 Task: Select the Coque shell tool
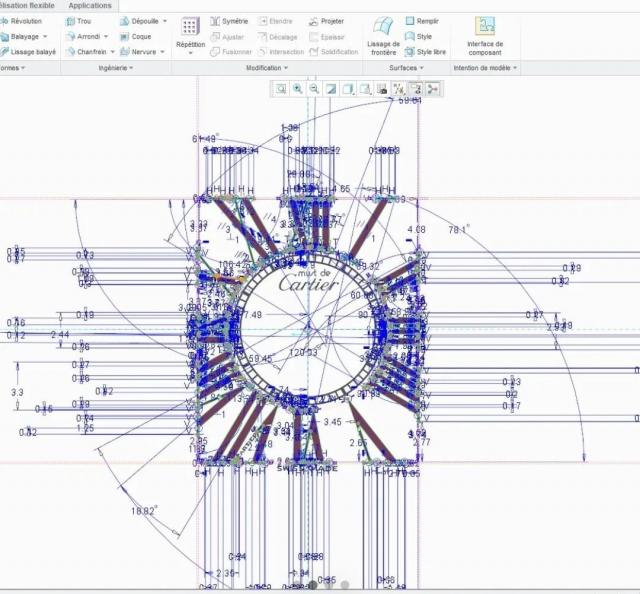(x=136, y=36)
